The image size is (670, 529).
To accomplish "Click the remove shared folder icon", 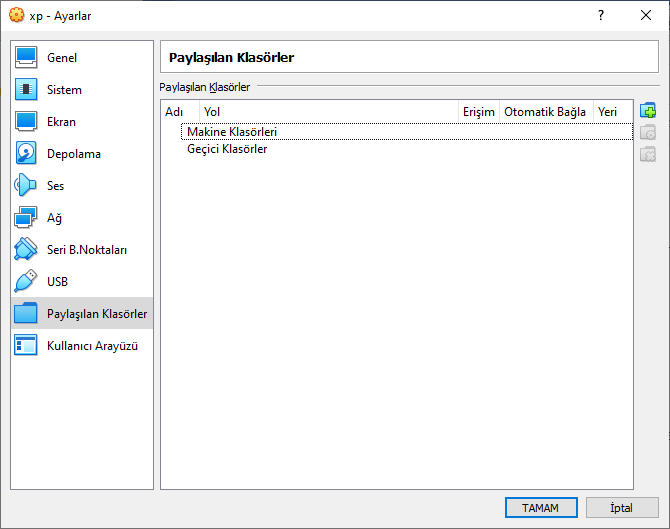I will pos(648,154).
